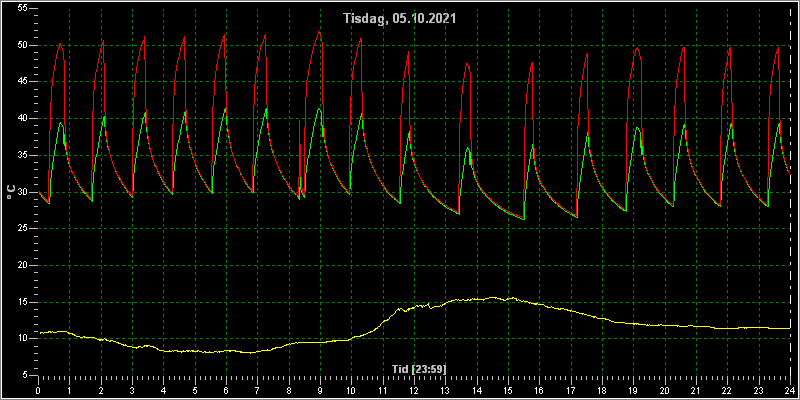Click the yellow curve maximum near hour 14
Screen dimensions: 800x400
click(x=493, y=297)
